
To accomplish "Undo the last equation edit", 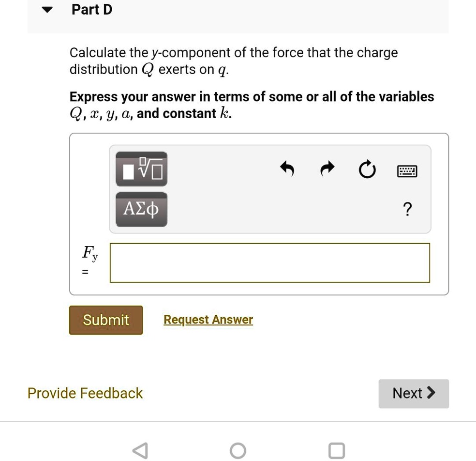I will pos(286,169).
